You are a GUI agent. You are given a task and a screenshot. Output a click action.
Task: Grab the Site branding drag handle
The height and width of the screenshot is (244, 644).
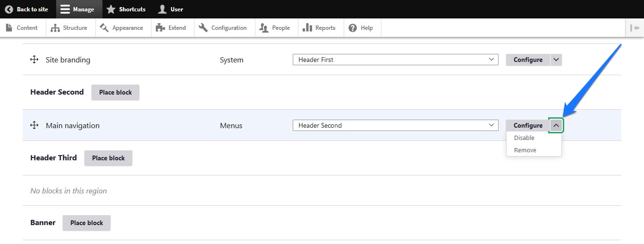(34, 60)
